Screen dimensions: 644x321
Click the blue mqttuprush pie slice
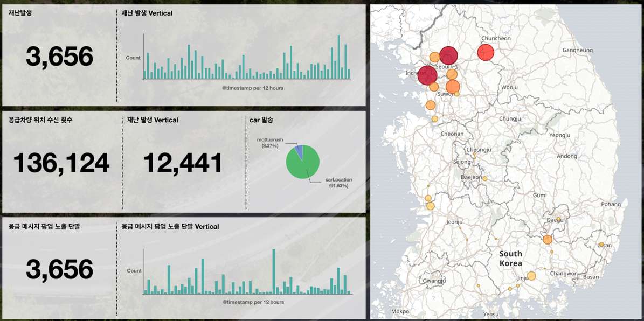click(299, 149)
